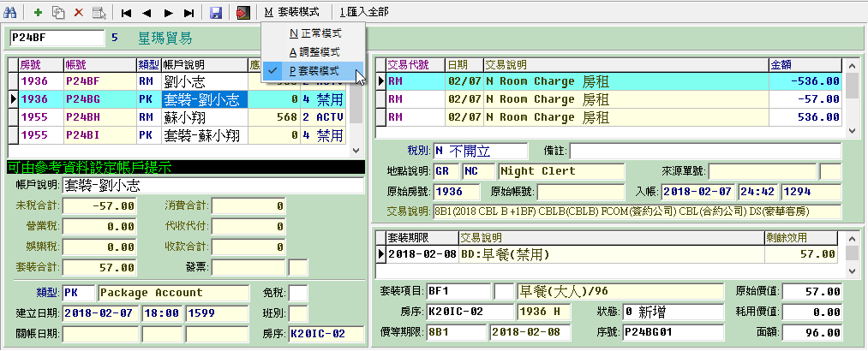Go to the previous record
The height and width of the screenshot is (351, 868).
pyautogui.click(x=147, y=13)
